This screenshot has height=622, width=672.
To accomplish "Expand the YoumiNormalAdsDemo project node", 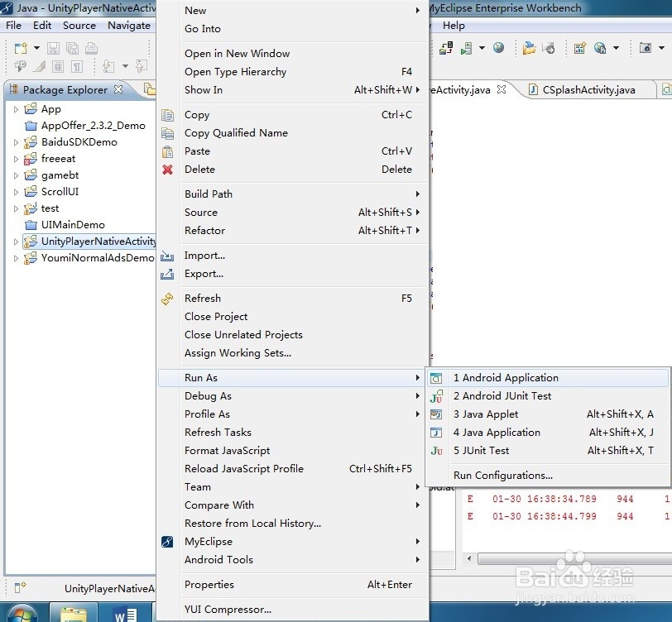I will click(x=16, y=258).
